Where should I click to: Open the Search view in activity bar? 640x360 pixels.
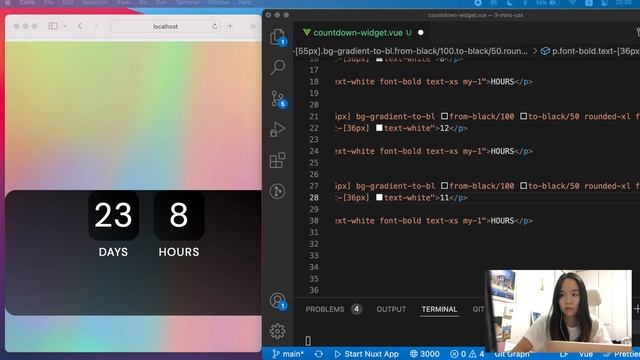click(278, 67)
